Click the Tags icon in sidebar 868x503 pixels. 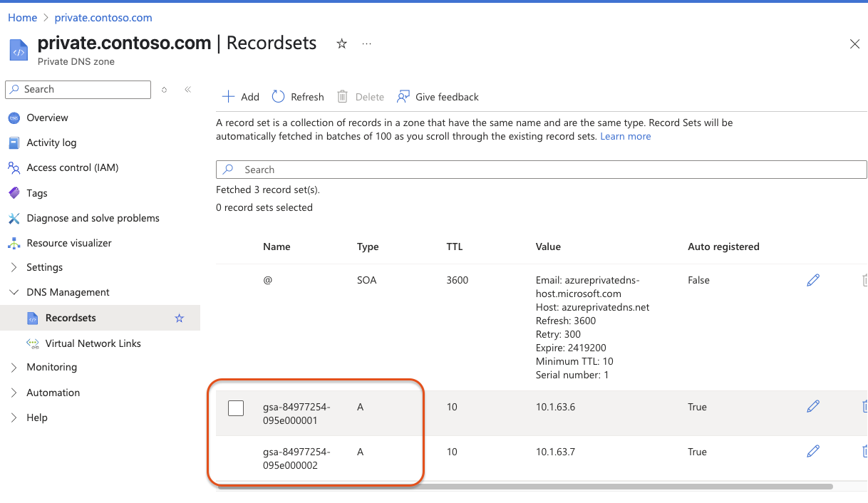14,193
